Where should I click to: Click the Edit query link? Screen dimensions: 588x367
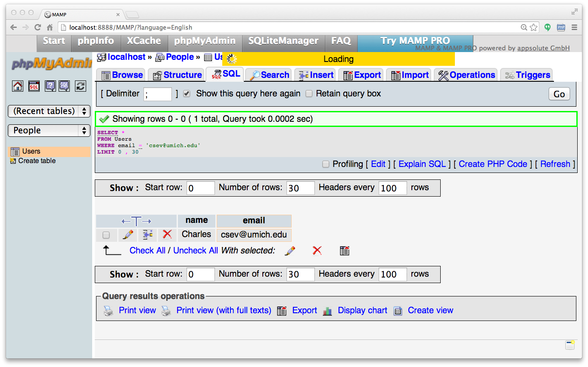tap(378, 164)
